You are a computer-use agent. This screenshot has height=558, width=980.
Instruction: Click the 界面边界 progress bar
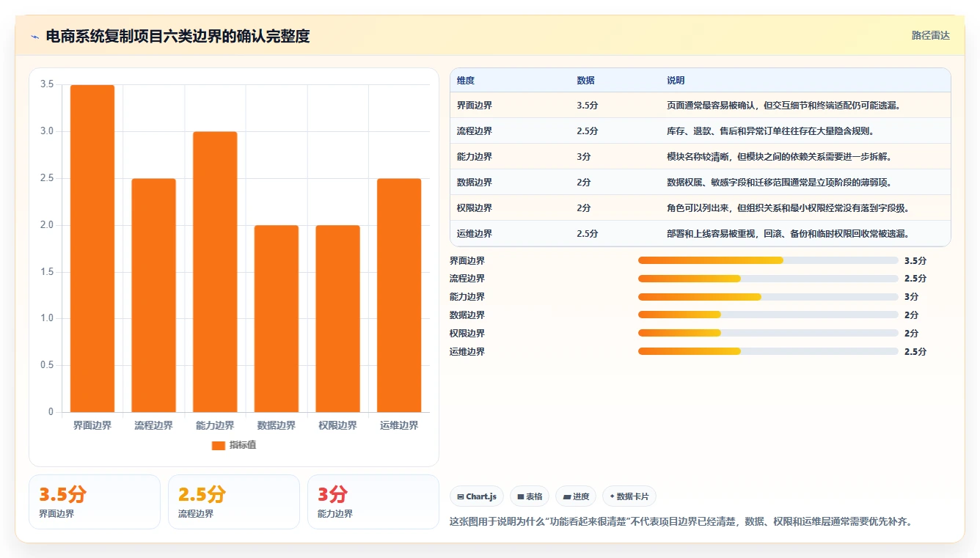[x=768, y=260]
